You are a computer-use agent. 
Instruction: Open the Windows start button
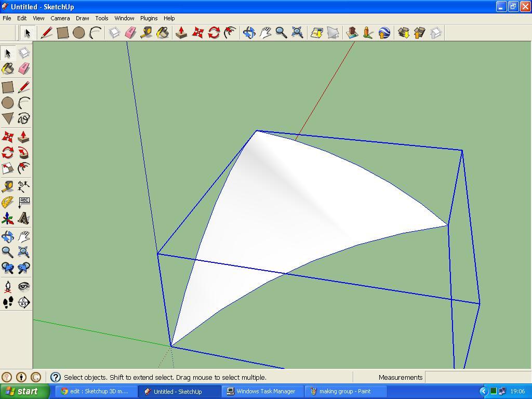pyautogui.click(x=23, y=392)
